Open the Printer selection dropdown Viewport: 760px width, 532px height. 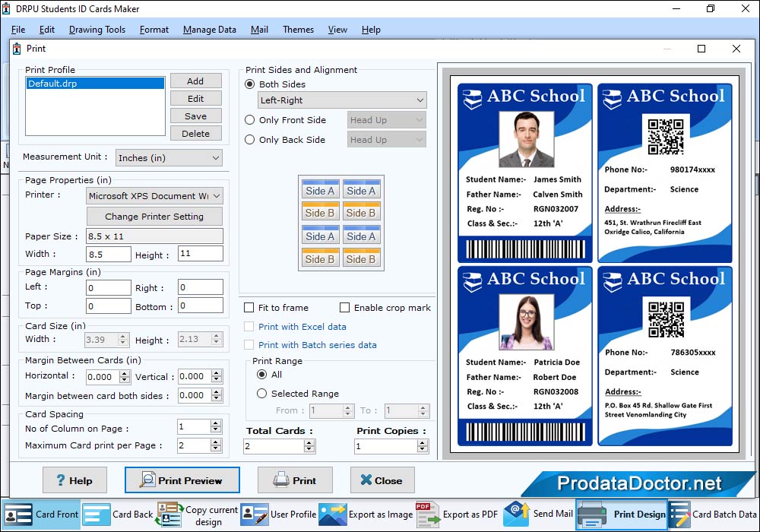pos(154,196)
